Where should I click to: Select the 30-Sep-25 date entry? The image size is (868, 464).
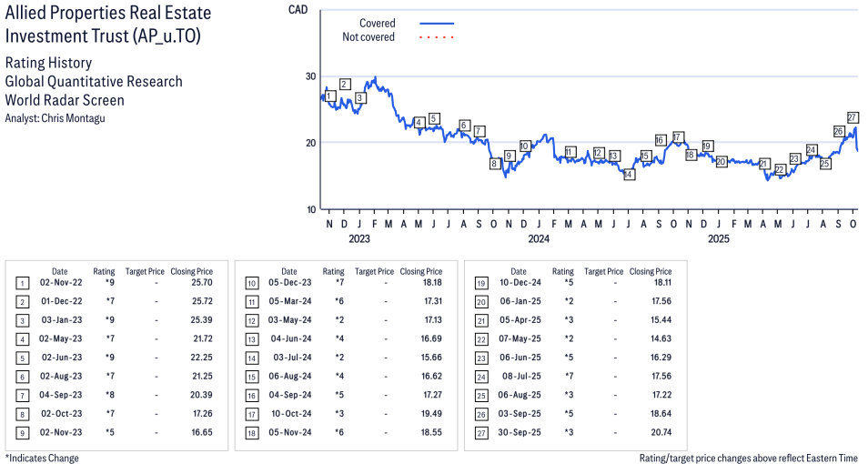(x=518, y=432)
